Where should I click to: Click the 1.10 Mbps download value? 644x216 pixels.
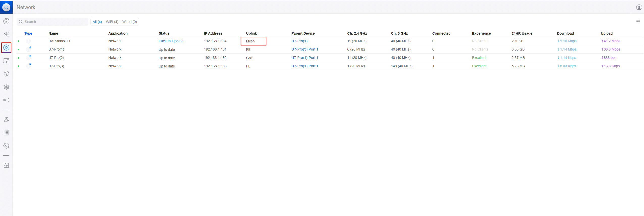567,41
